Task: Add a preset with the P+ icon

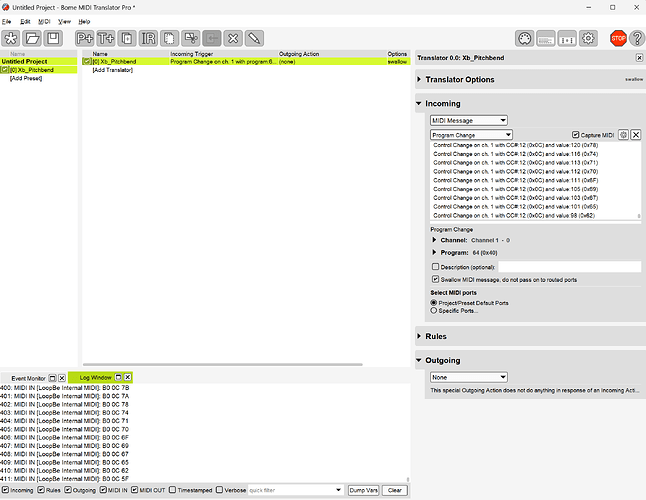Action: (85, 38)
